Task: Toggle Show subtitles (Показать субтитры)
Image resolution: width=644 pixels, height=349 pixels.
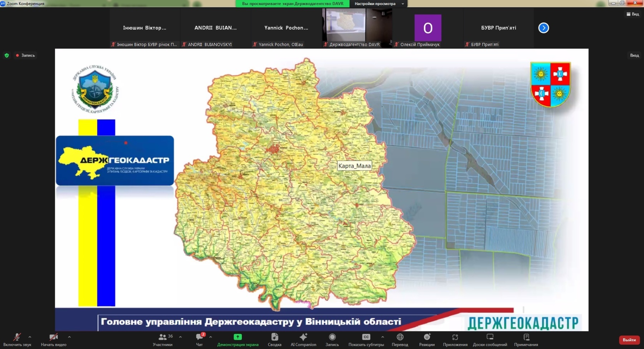Action: pos(366,337)
